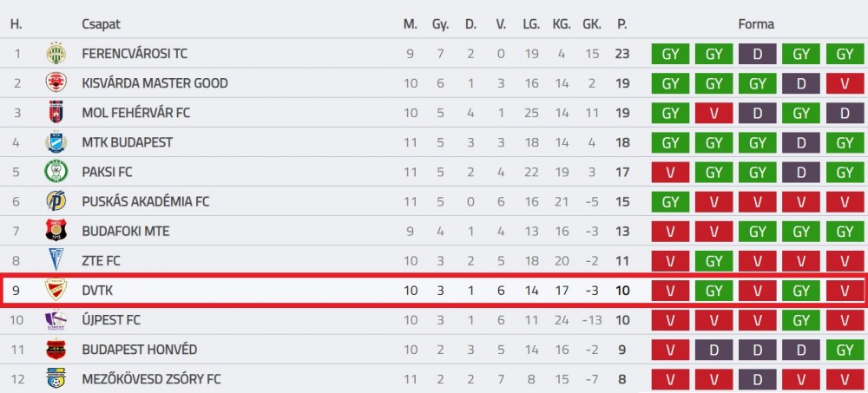Click the Újpest FC purple logo
This screenshot has height=393, width=868.
tap(56, 320)
